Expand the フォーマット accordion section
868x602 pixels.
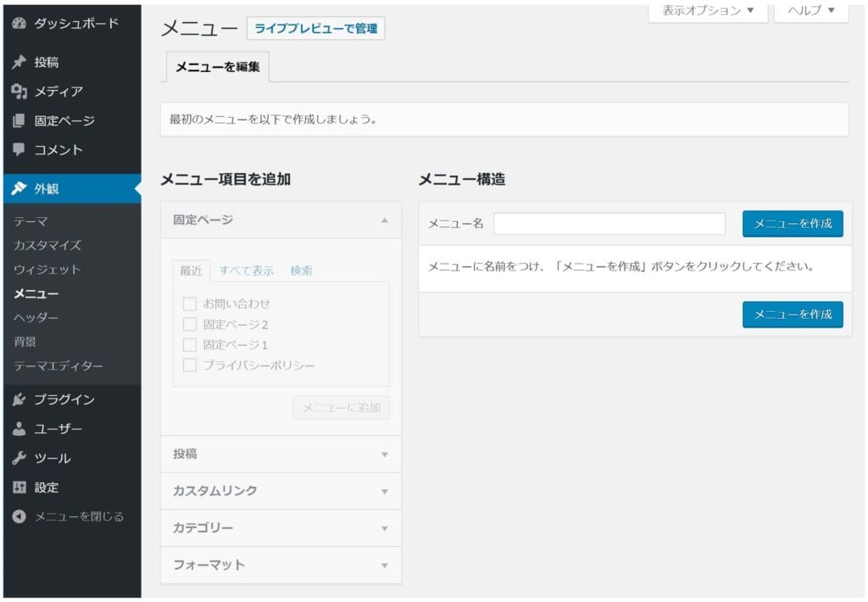[x=281, y=566]
